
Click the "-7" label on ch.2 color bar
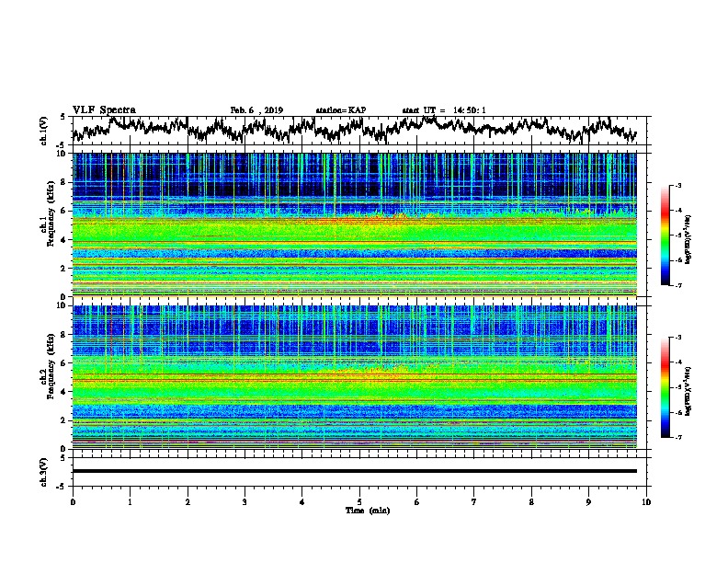point(678,437)
